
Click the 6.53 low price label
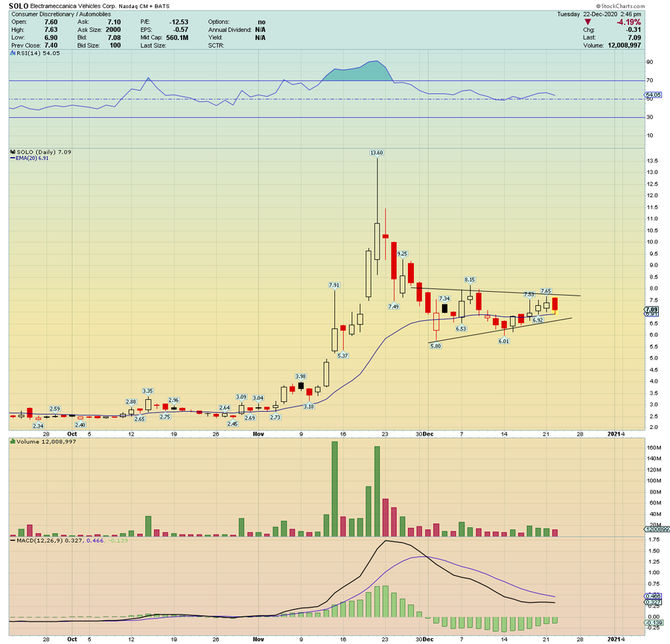click(461, 328)
